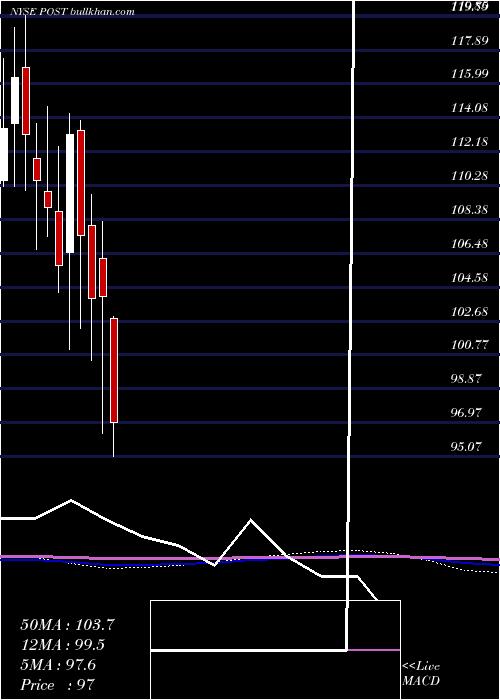Select the tall white candlestick body from 112.5 to 106.5
Screen dimensions: 500x700
[x=70, y=193]
